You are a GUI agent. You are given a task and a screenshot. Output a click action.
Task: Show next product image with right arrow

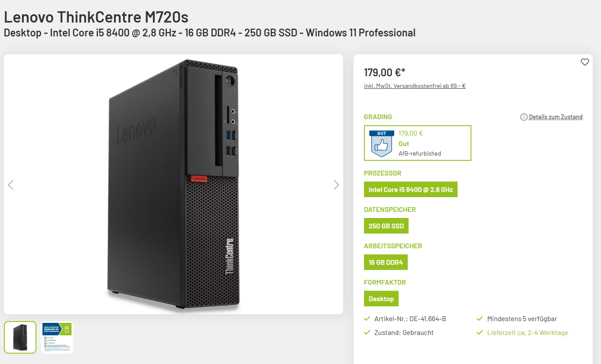click(x=336, y=185)
